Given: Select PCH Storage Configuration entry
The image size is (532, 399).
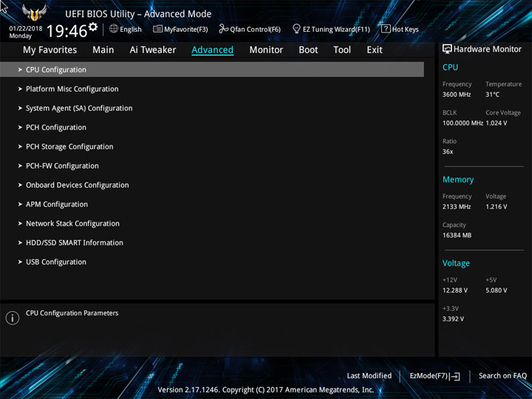Looking at the screenshot, I should click(x=69, y=146).
